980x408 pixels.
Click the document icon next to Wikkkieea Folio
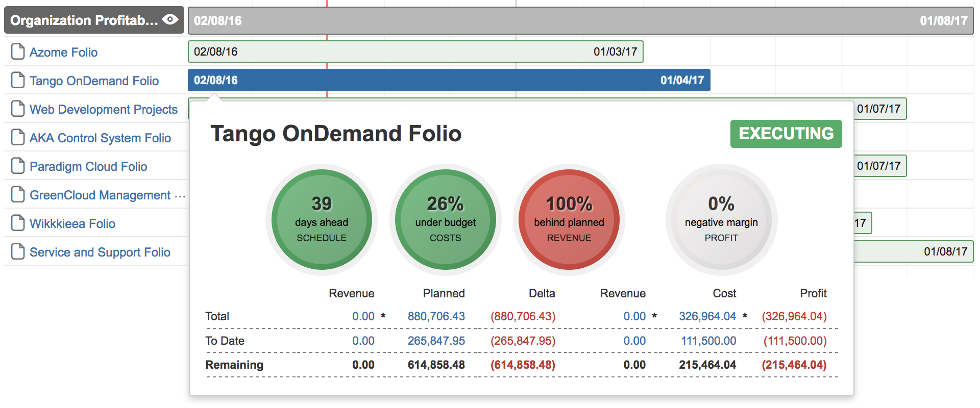pyautogui.click(x=18, y=223)
